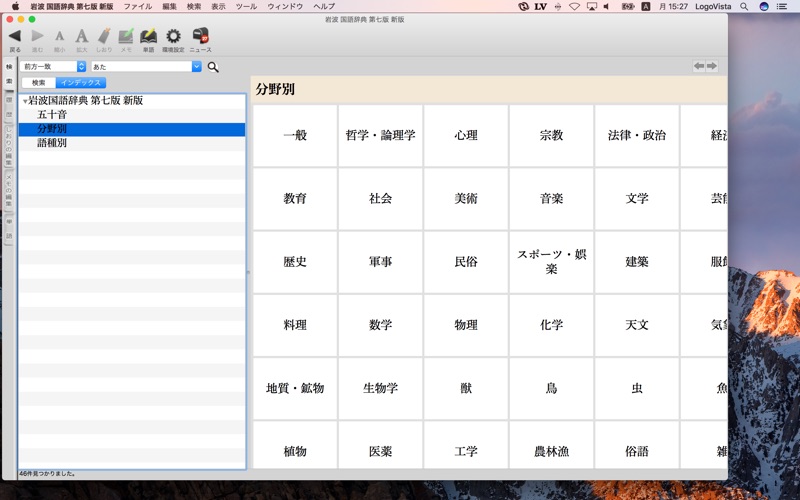
Task: Expand the search history dropdown arrow
Action: point(196,66)
